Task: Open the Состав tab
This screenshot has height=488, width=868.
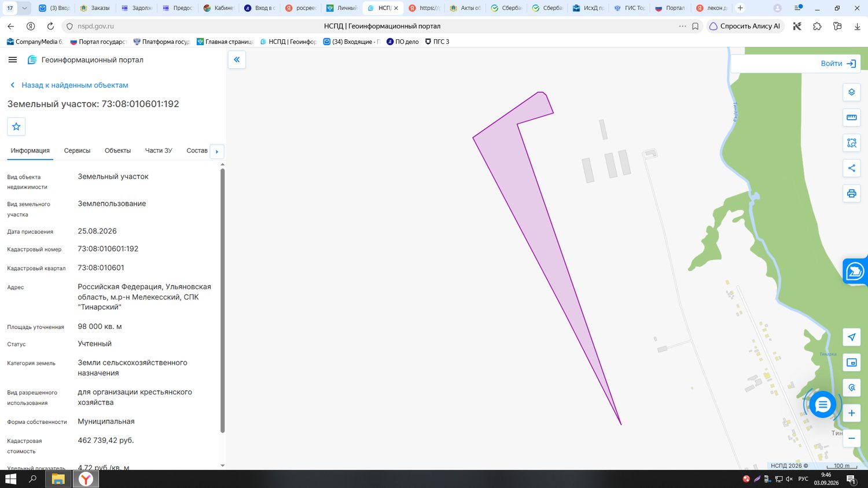Action: pyautogui.click(x=197, y=150)
